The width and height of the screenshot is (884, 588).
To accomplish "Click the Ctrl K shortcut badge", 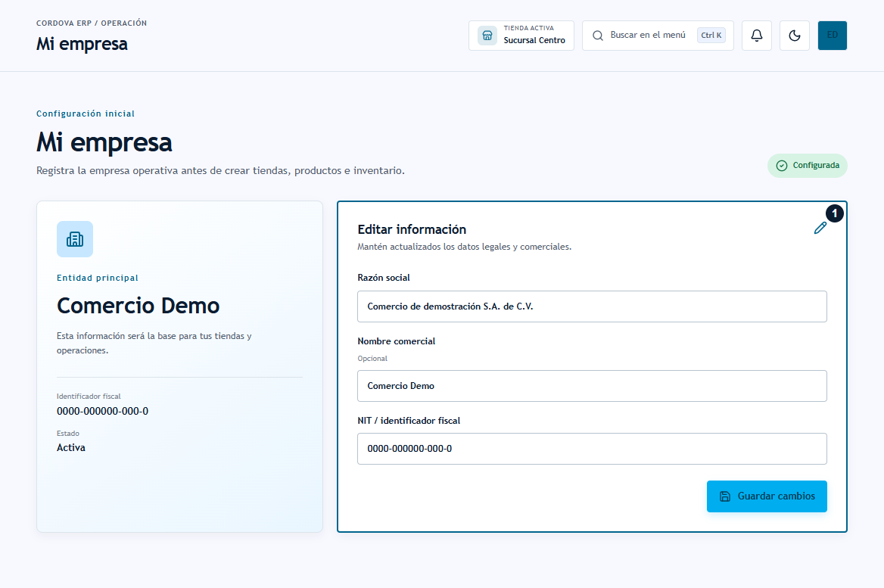I will [711, 36].
